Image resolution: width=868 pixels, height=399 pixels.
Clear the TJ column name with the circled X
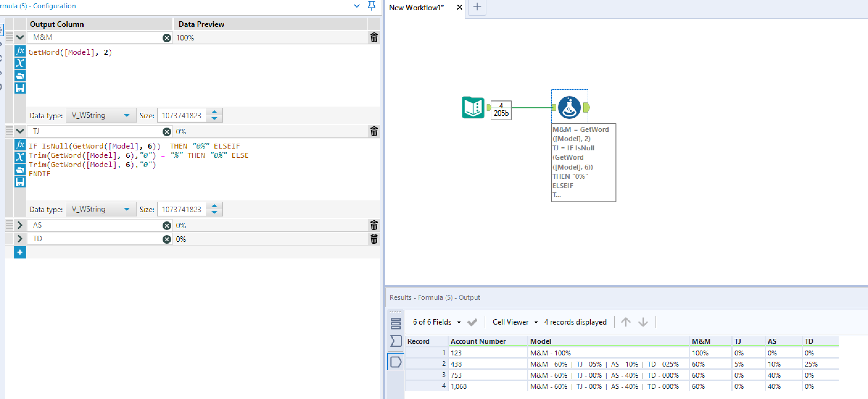[x=167, y=132]
